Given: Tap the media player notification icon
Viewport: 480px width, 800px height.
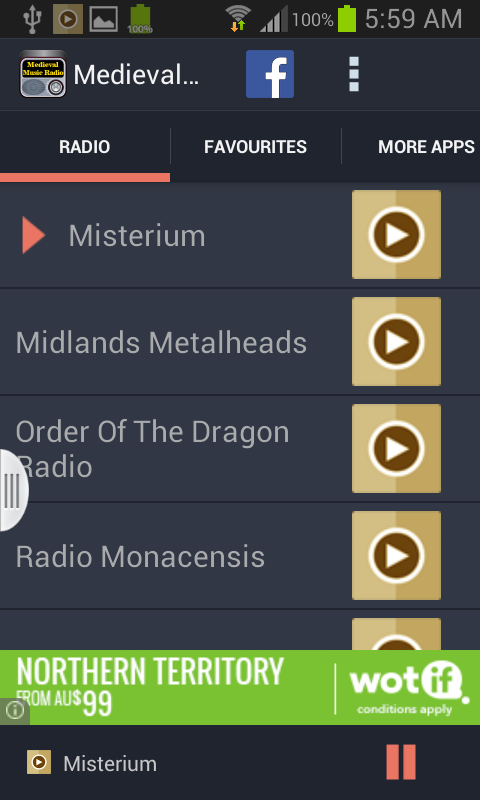Looking at the screenshot, I should coord(68,19).
